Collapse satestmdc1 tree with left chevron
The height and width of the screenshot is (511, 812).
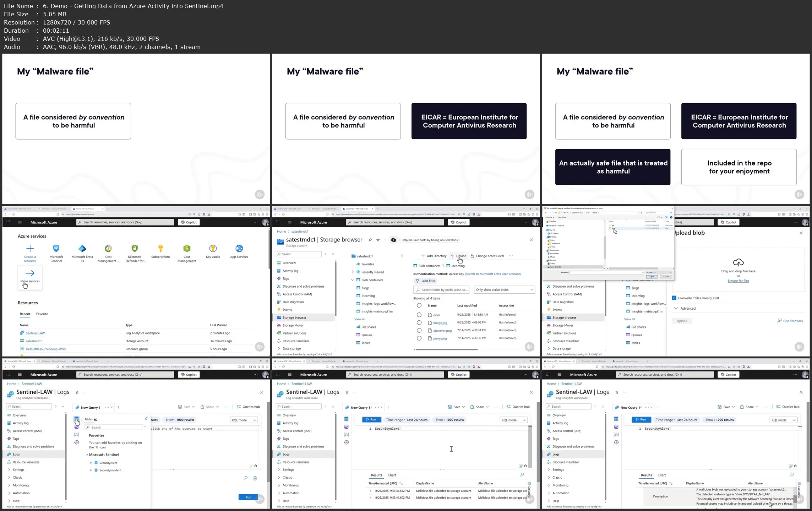pos(402,256)
